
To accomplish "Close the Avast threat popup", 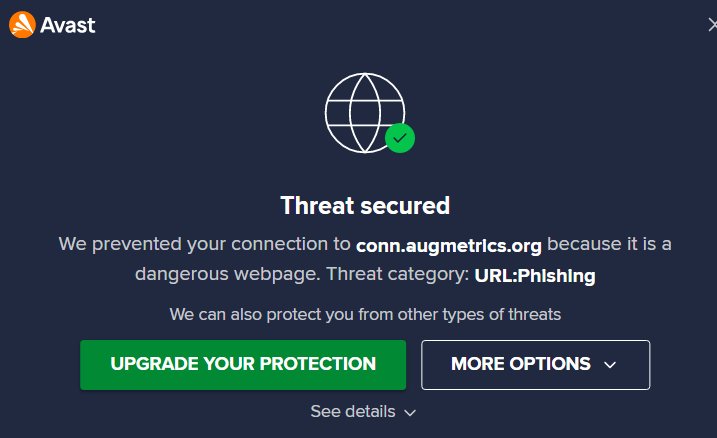I will click(x=712, y=25).
